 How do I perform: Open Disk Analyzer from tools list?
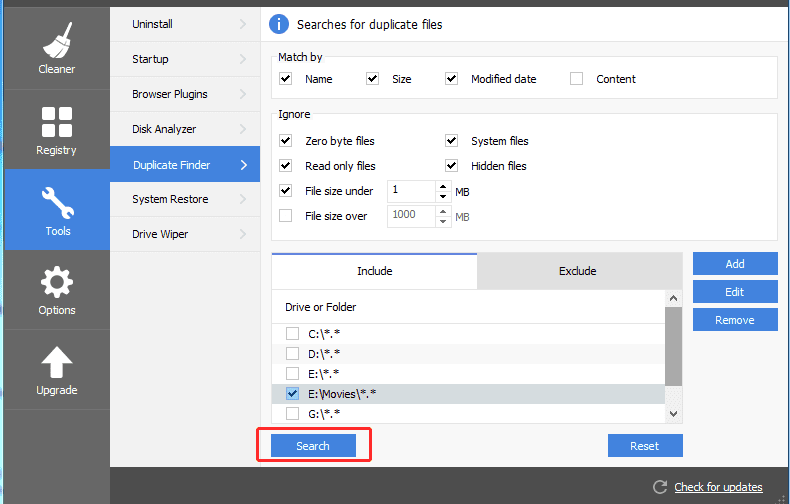pos(164,129)
